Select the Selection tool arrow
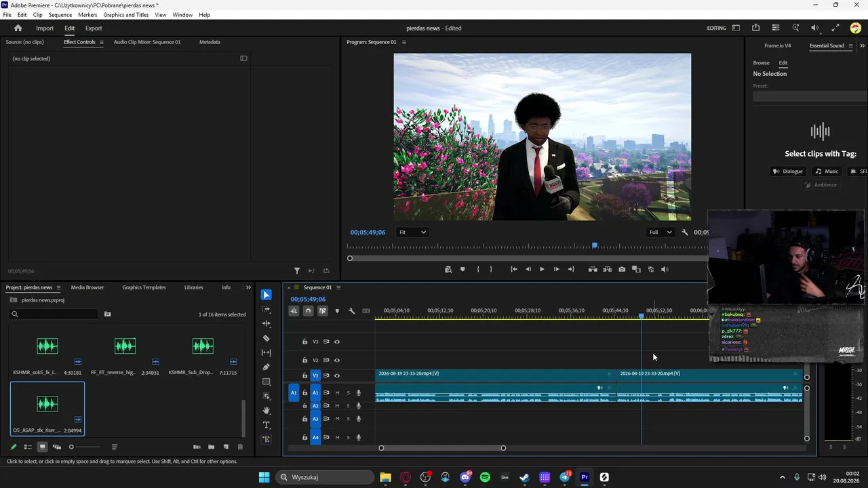868x488 pixels. click(x=266, y=295)
